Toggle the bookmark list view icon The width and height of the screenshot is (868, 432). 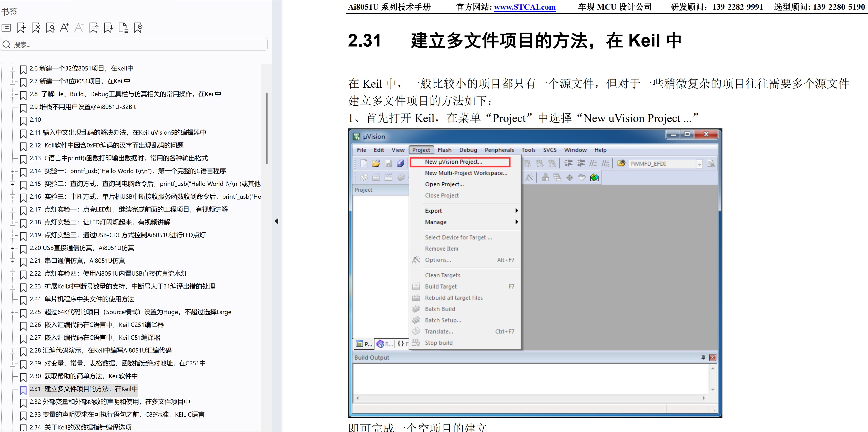6,28
